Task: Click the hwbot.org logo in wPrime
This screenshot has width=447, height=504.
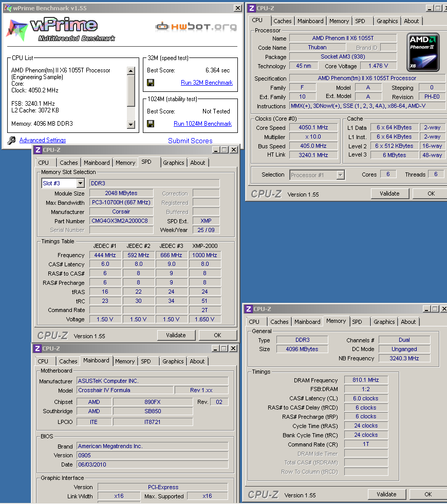Action: click(x=196, y=26)
